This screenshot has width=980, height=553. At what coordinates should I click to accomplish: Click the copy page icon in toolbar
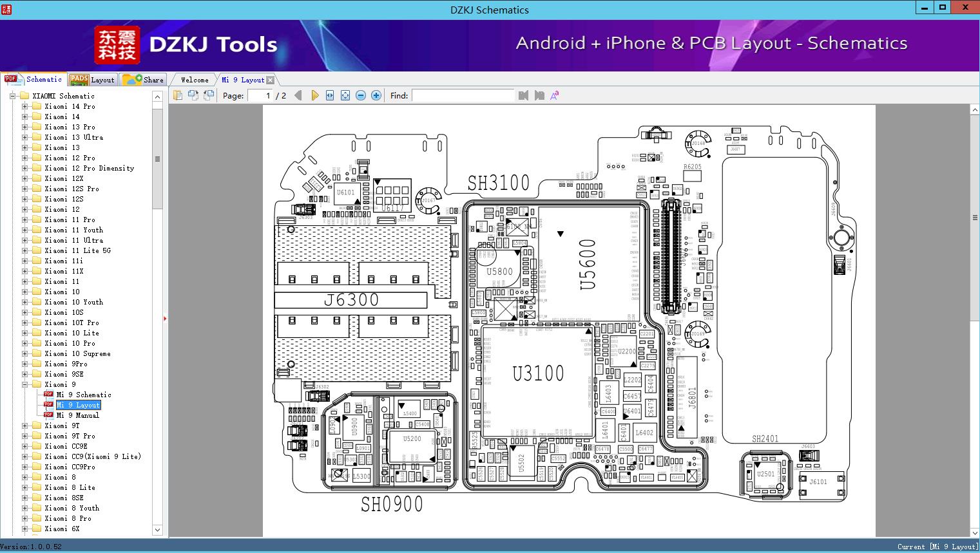click(x=178, y=95)
